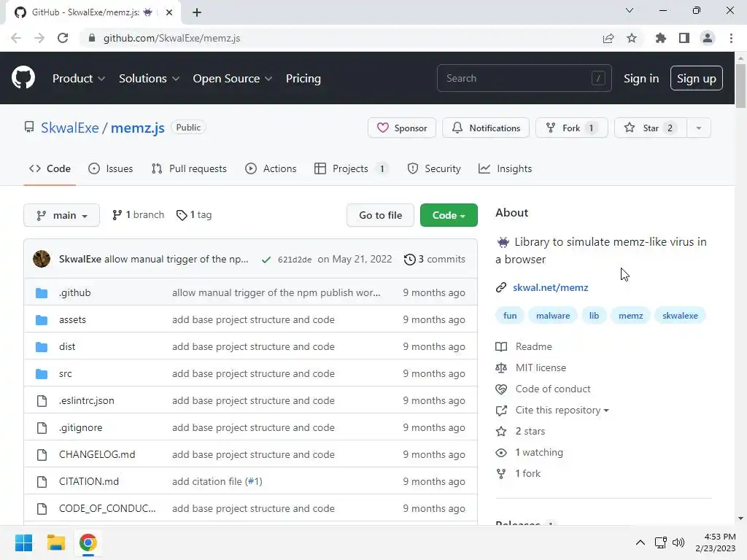Viewport: 747px width, 560px height.
Task: Click the share page icon in address bar
Action: pyautogui.click(x=608, y=38)
